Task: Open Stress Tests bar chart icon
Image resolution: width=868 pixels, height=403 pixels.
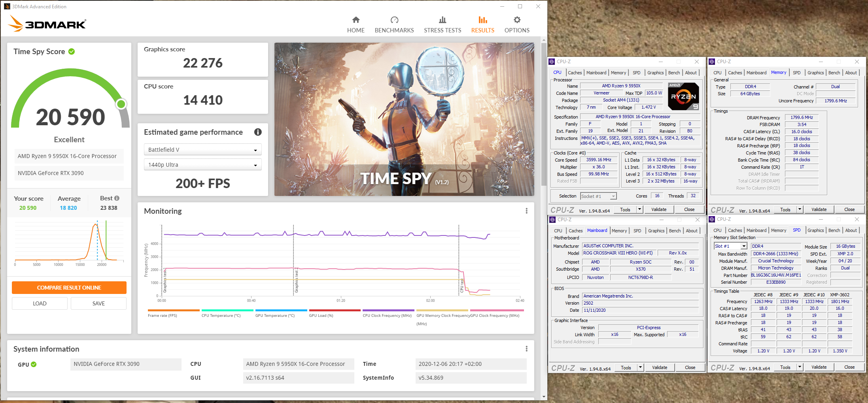Action: click(443, 20)
